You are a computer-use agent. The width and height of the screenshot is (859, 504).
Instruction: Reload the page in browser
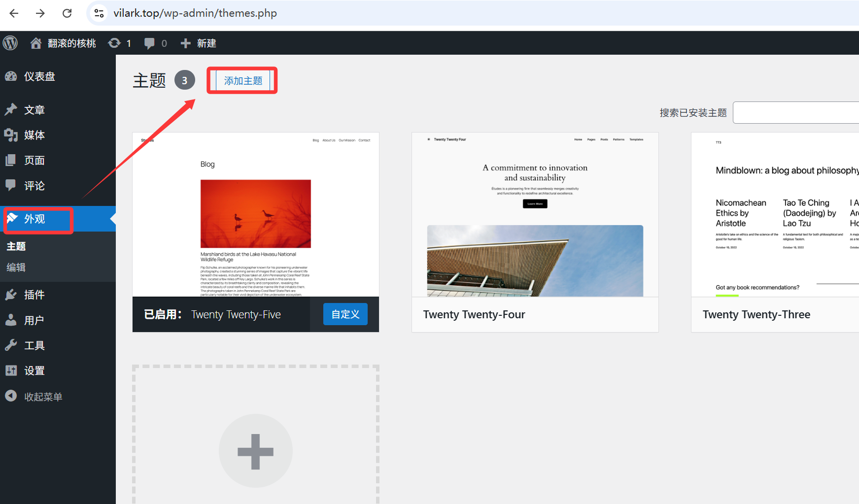[67, 13]
